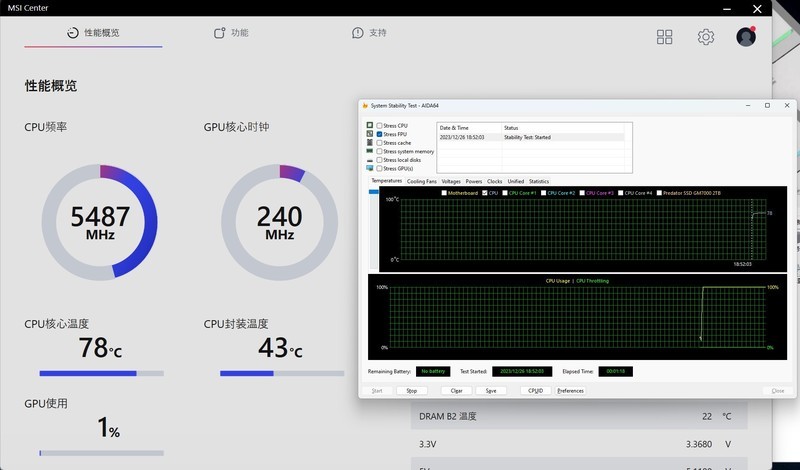Image resolution: width=800 pixels, height=470 pixels.
Task: Click the CPUID button
Action: point(535,390)
